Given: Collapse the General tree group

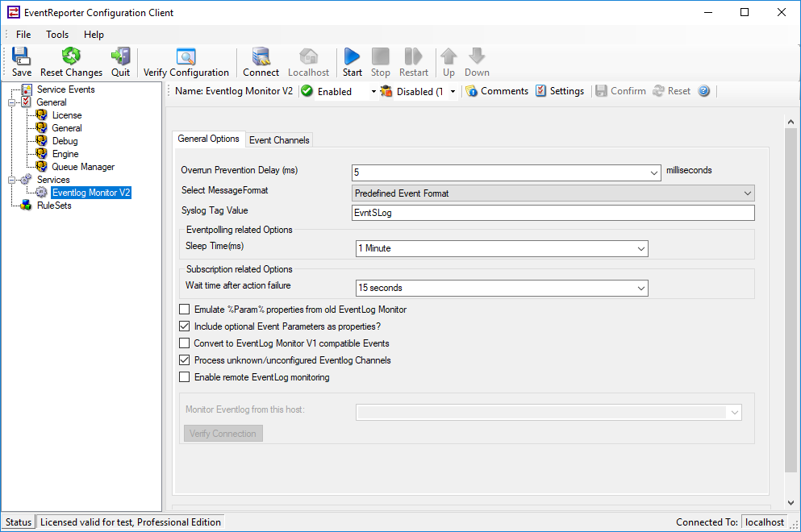Looking at the screenshot, I should (12, 102).
